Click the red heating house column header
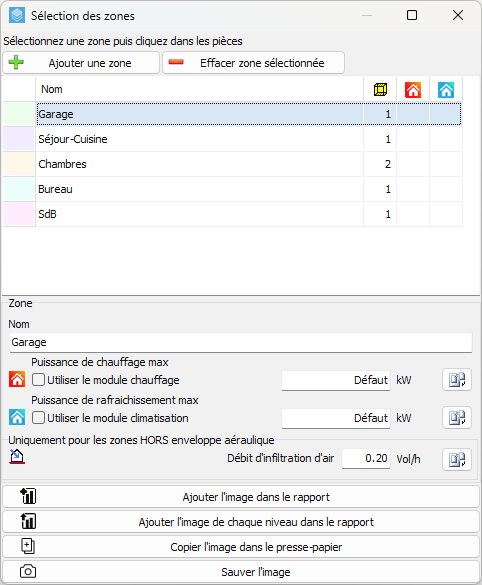482x585 pixels. point(413,90)
